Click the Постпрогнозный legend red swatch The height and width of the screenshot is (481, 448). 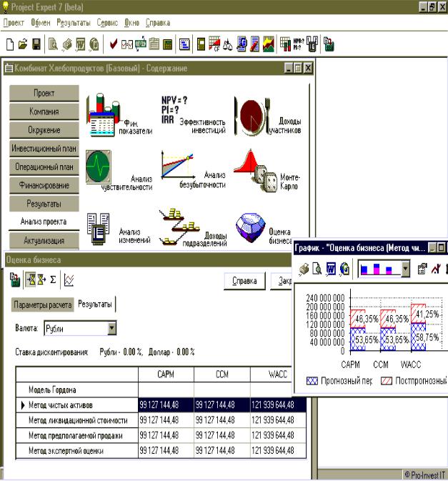[x=387, y=381]
